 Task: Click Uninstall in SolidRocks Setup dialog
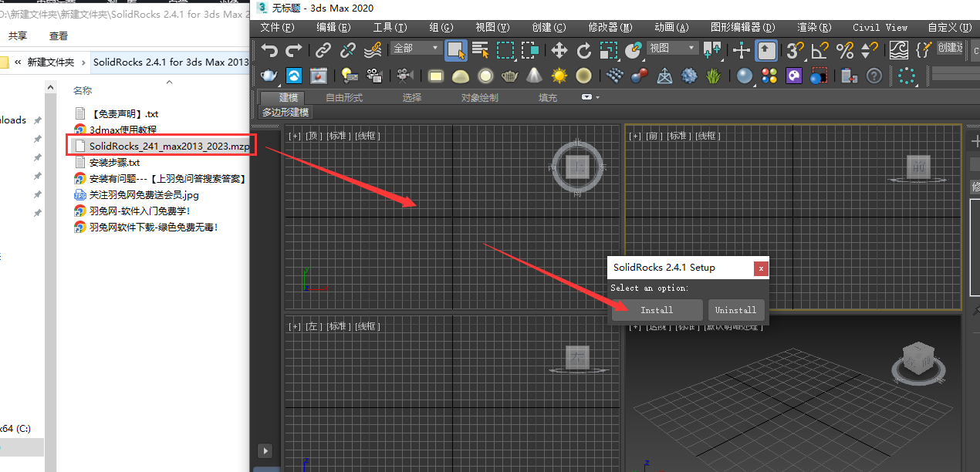point(735,310)
